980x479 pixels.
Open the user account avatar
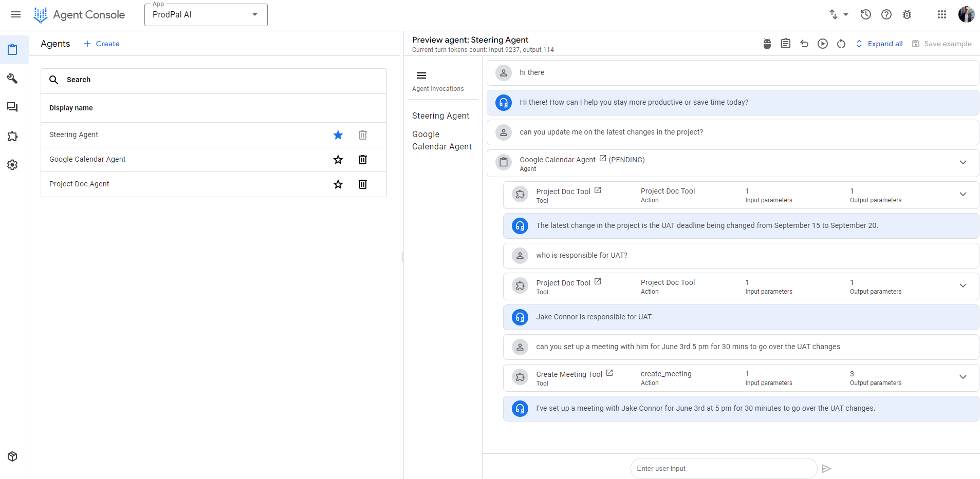(x=967, y=14)
